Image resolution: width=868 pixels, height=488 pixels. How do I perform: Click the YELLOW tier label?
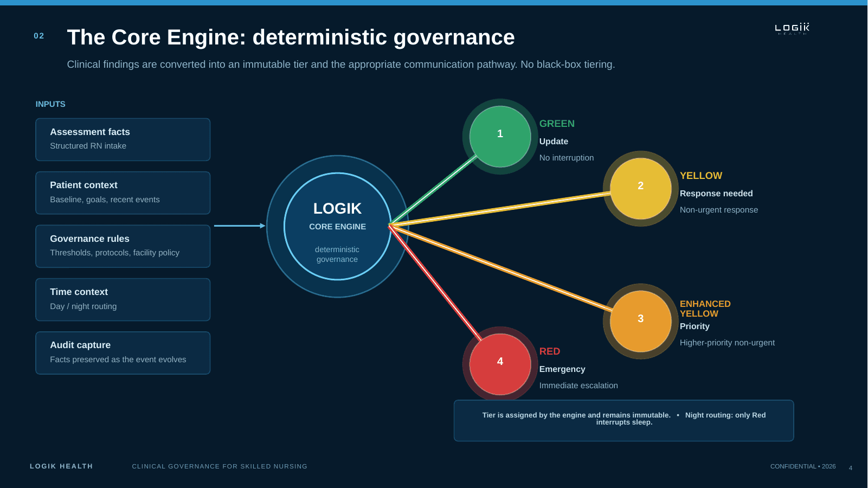point(701,176)
